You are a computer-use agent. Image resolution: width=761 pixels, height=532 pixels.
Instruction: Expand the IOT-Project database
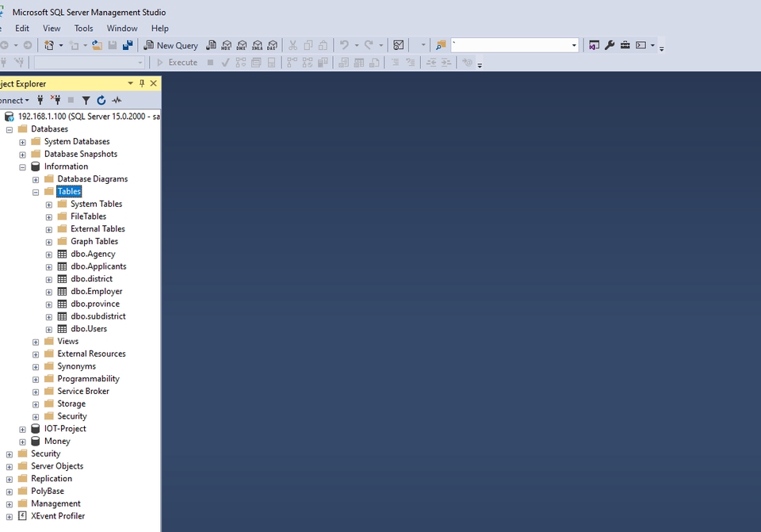coord(22,430)
